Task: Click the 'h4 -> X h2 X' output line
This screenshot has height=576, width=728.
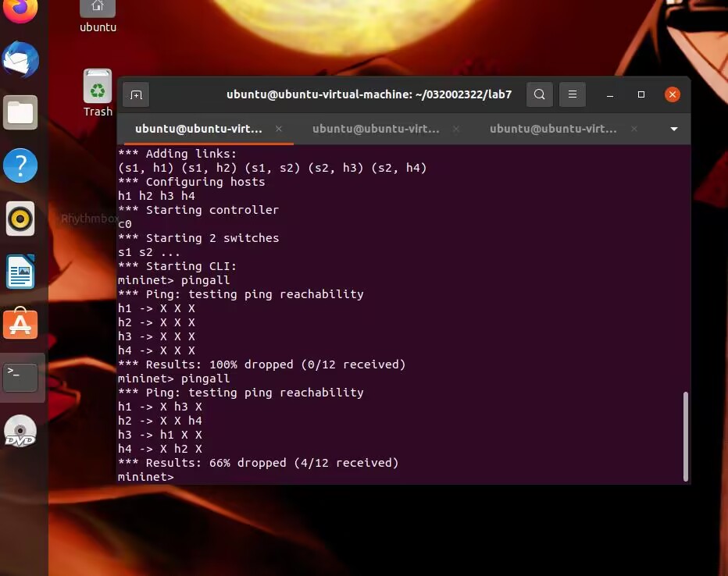Action: (159, 449)
